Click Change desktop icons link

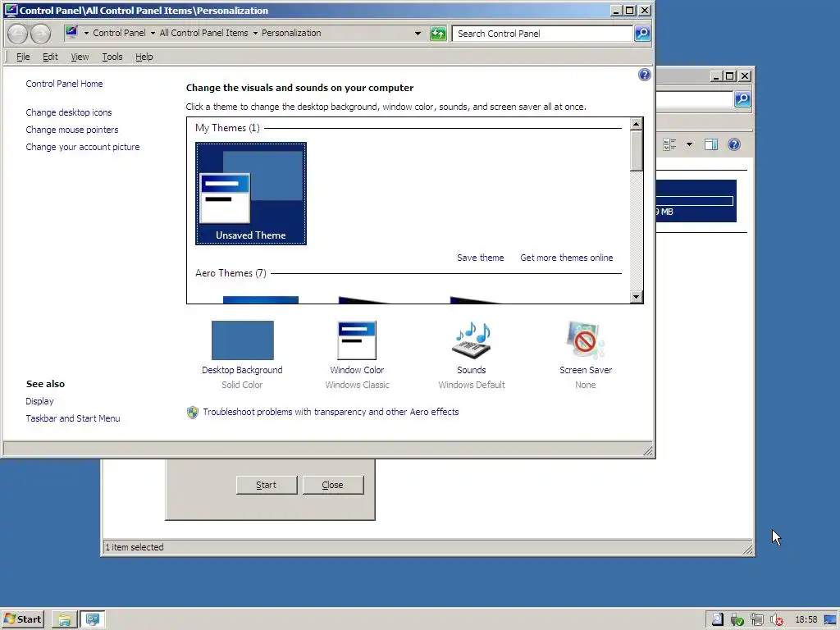coord(69,112)
